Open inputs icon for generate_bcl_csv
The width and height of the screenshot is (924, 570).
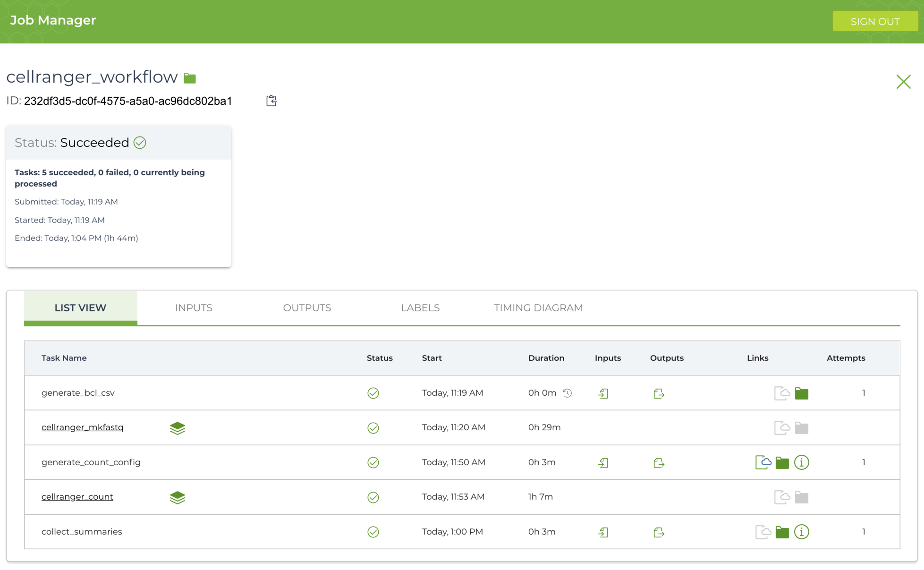[603, 393]
